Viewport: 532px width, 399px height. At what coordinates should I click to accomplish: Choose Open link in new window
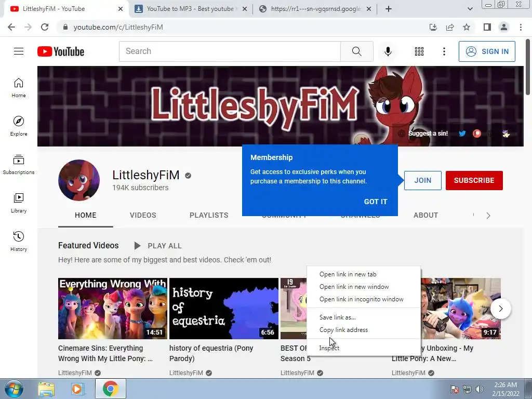coord(364,287)
